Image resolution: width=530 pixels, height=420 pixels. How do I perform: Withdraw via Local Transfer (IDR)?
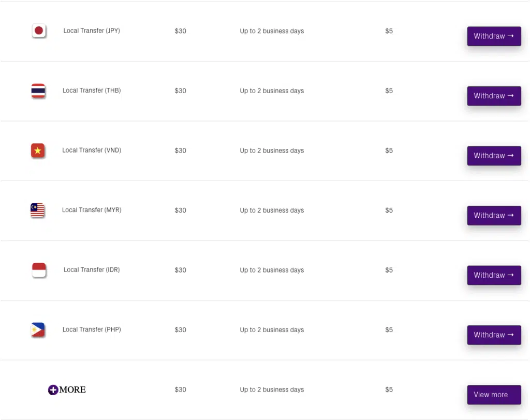494,275
